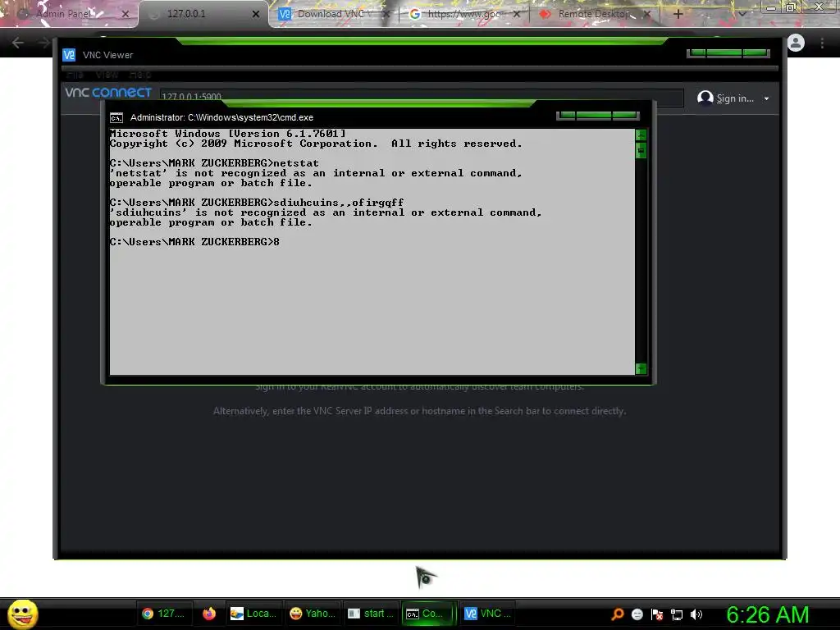Click the prompt line ending with 8

194,242
